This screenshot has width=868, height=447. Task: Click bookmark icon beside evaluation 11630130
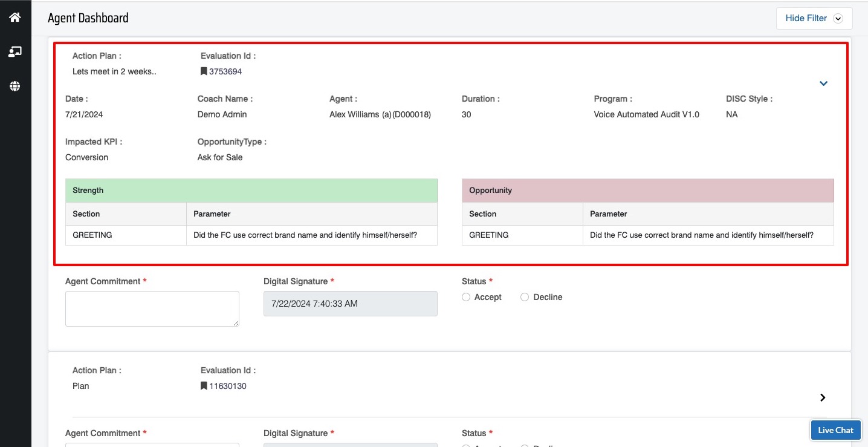(204, 386)
